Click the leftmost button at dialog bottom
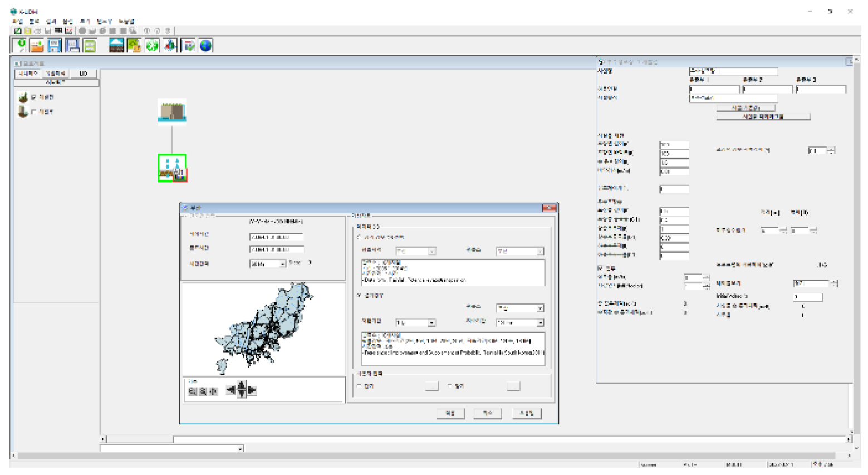The image size is (868, 475). pos(450,413)
